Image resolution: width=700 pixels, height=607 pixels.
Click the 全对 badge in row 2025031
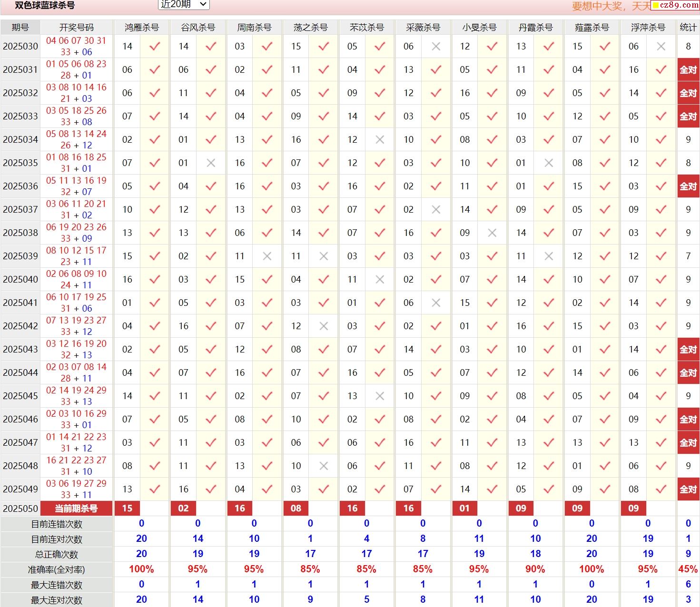click(x=688, y=70)
